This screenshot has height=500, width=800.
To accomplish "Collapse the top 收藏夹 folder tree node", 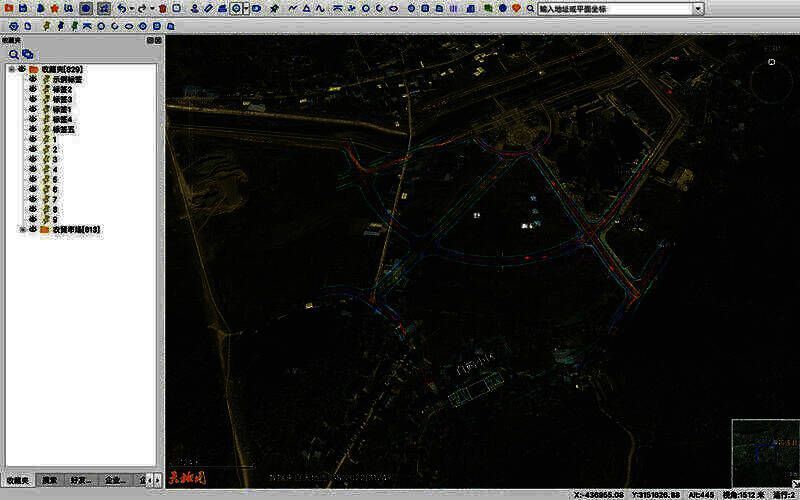I will pos(10,69).
